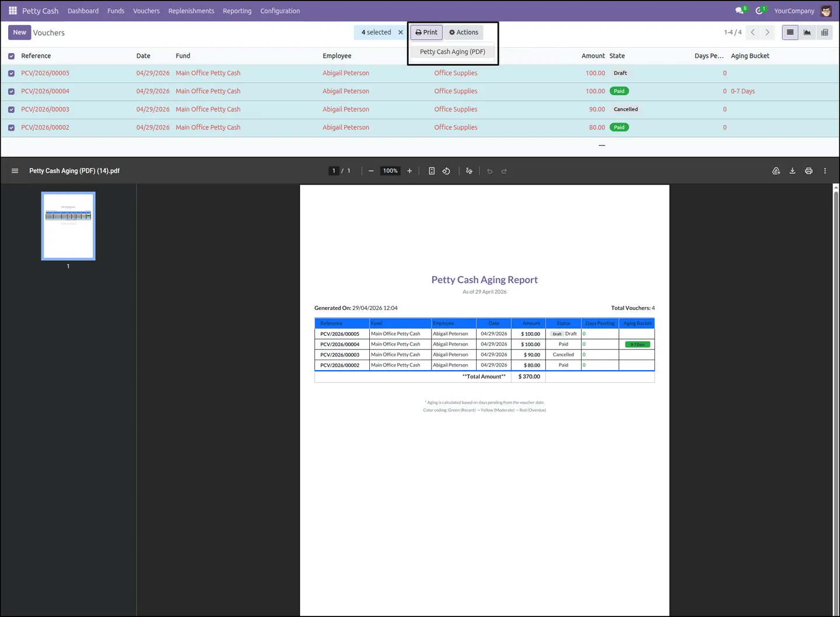
Task: Click the 80.00 amount cell
Action: pyautogui.click(x=597, y=128)
